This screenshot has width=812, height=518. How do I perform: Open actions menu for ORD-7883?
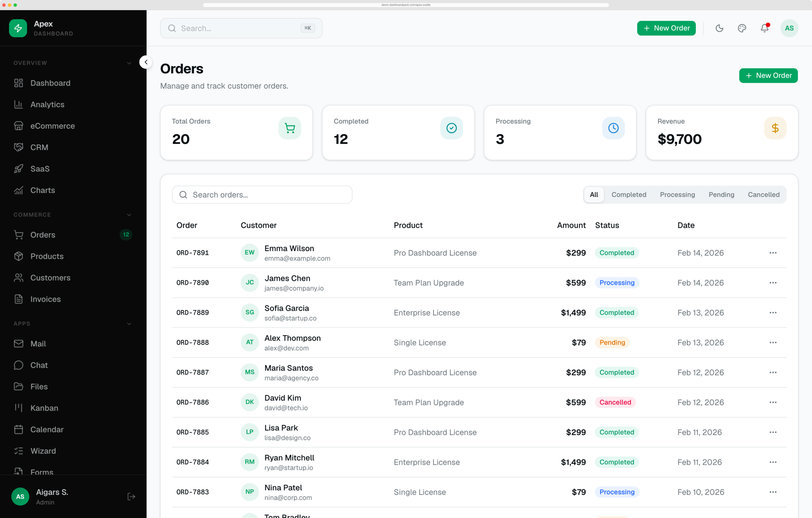773,492
